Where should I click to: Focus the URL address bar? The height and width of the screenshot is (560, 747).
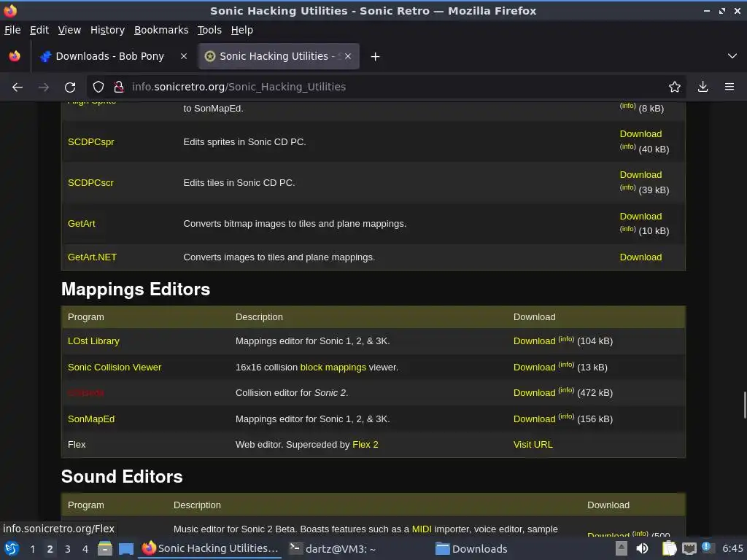point(386,87)
